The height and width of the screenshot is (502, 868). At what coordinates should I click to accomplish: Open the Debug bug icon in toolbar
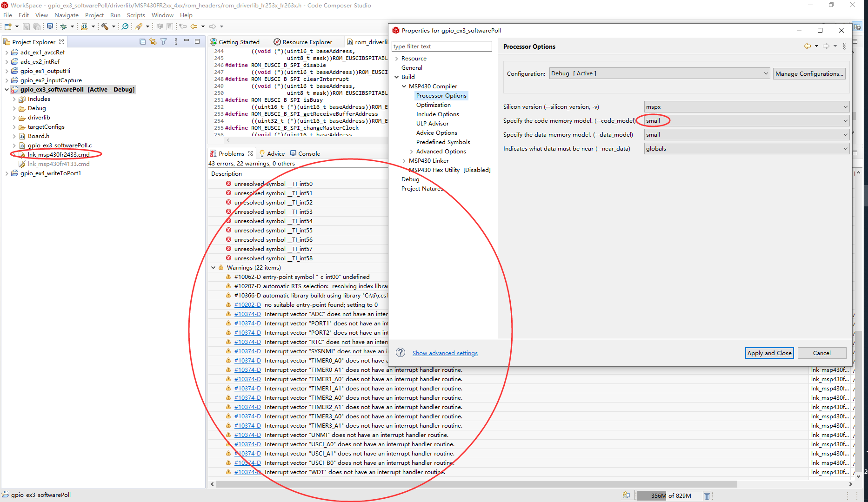pos(64,26)
